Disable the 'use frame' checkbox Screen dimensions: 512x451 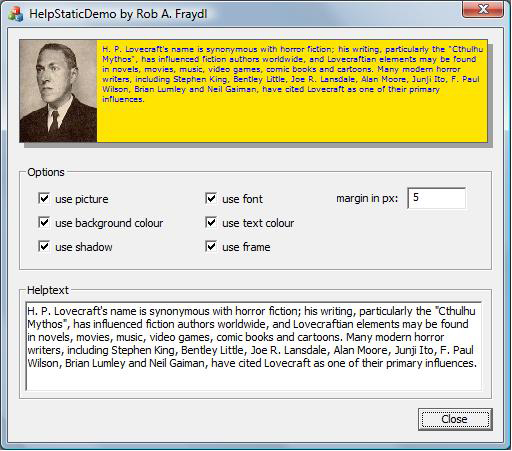click(211, 246)
